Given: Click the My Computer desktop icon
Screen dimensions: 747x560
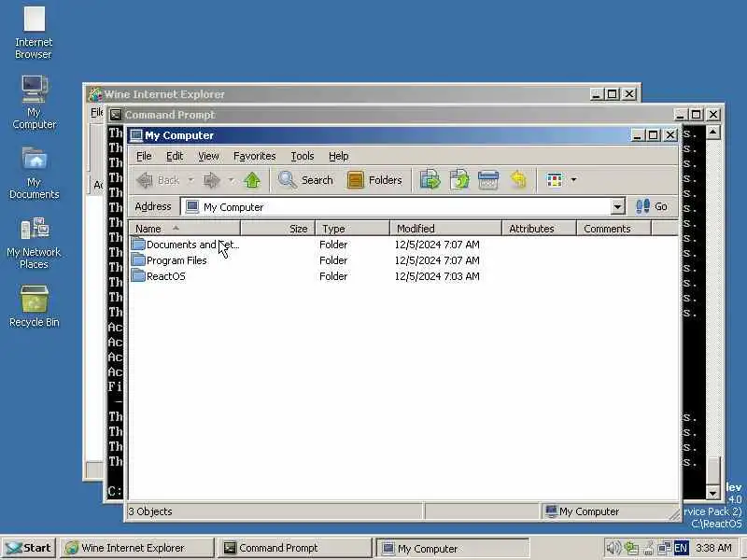Looking at the screenshot, I should pos(35,103).
